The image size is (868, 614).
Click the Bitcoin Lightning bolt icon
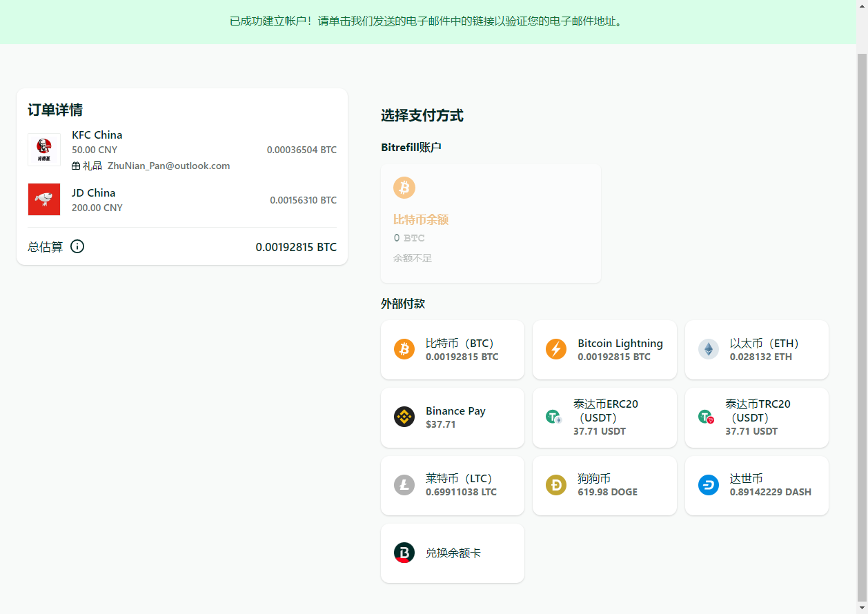(x=556, y=349)
